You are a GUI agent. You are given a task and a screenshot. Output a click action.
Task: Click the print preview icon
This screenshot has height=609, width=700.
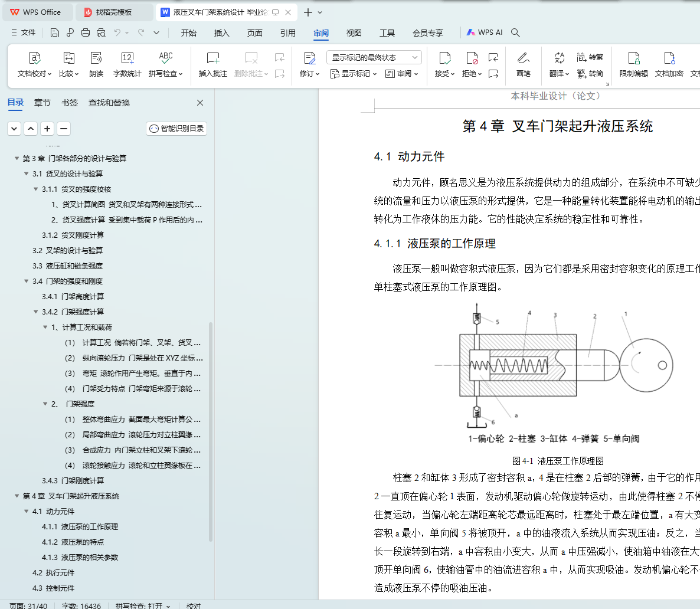(102, 32)
